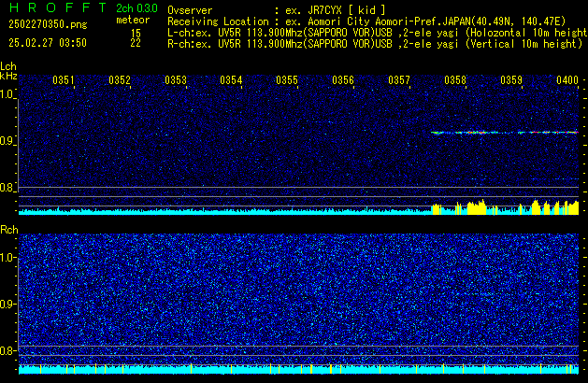
Task: Click the L-ch receiver description line
Action: tap(378, 33)
